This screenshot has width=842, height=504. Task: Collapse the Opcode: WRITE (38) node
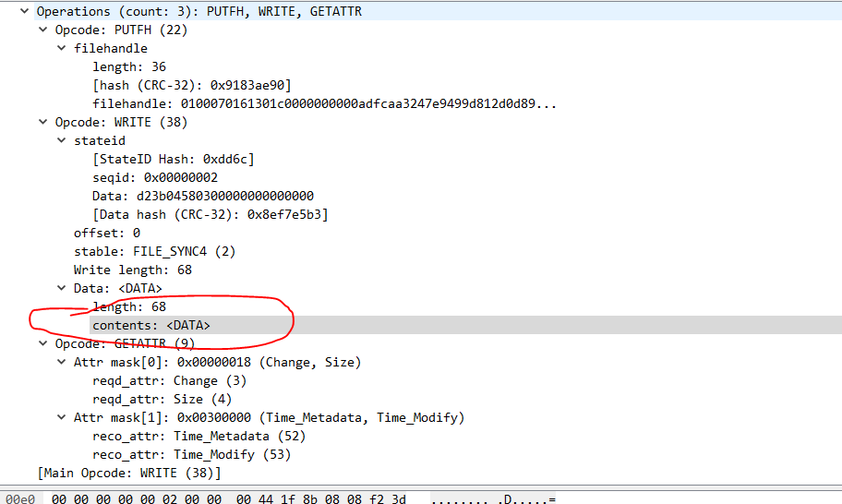[x=43, y=122]
